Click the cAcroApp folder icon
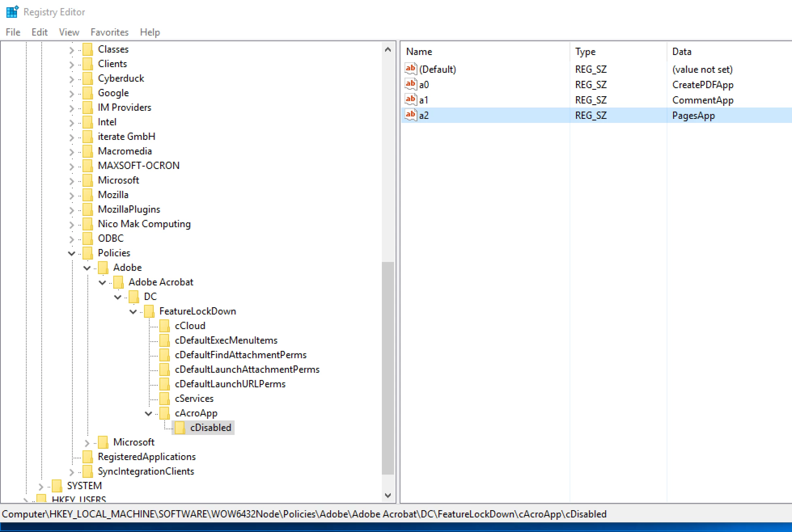Image resolution: width=792 pixels, height=532 pixels. coord(164,413)
